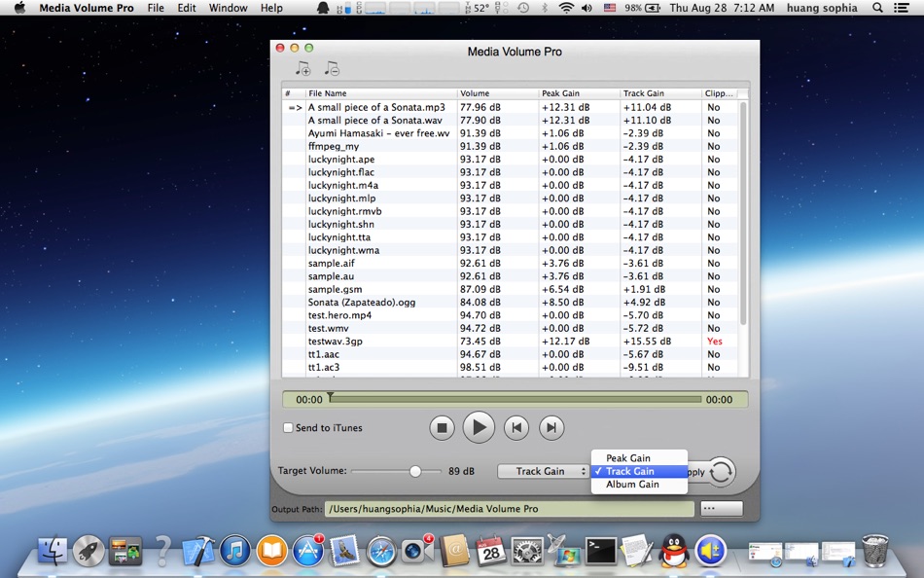The width and height of the screenshot is (924, 578).
Task: Select the sample.aif file
Action: (x=511, y=263)
